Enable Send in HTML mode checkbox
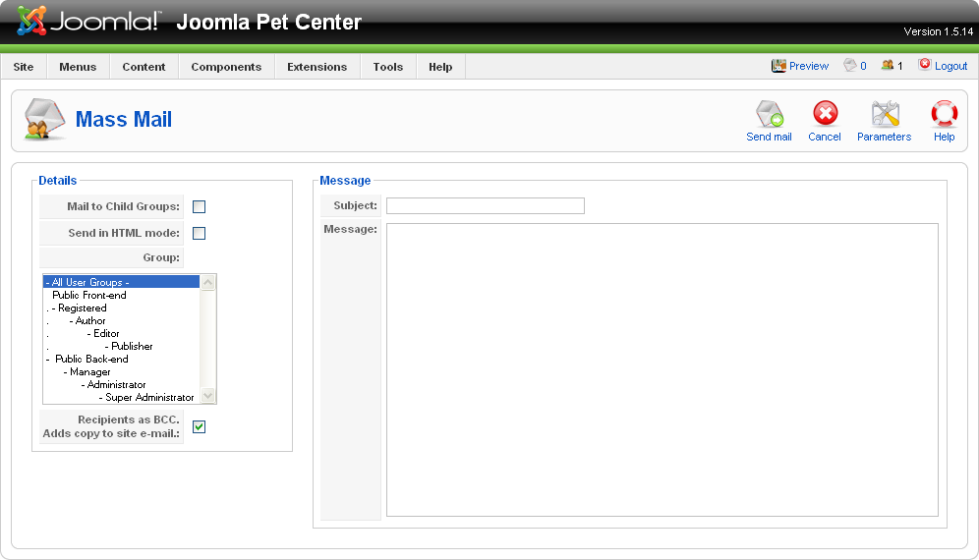979x560 pixels. [x=199, y=233]
